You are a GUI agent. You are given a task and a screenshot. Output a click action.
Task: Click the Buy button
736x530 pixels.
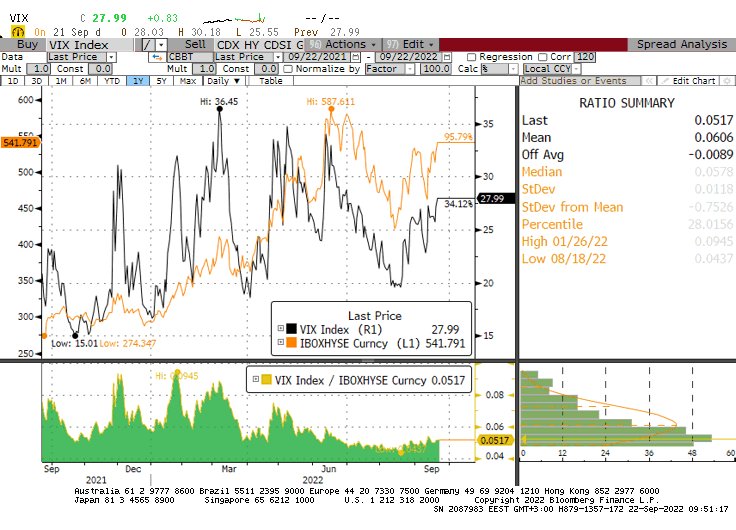[23, 45]
